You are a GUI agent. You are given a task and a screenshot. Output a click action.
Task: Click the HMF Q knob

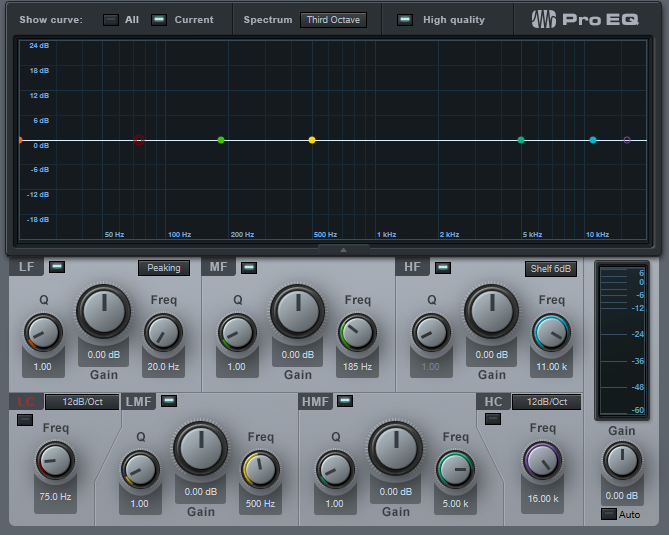pos(335,470)
